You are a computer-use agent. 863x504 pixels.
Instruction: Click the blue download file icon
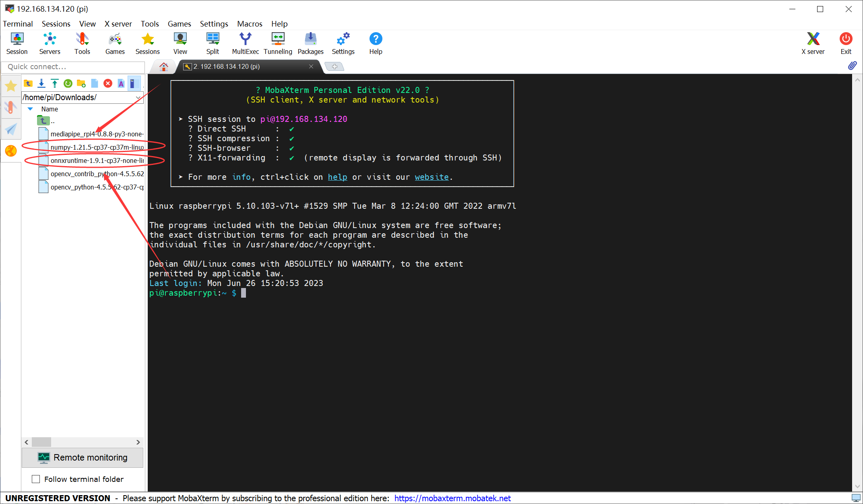tap(41, 83)
